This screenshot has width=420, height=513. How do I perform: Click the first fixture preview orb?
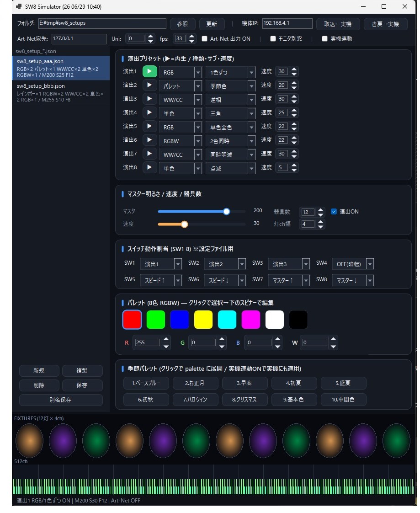pyautogui.click(x=29, y=441)
